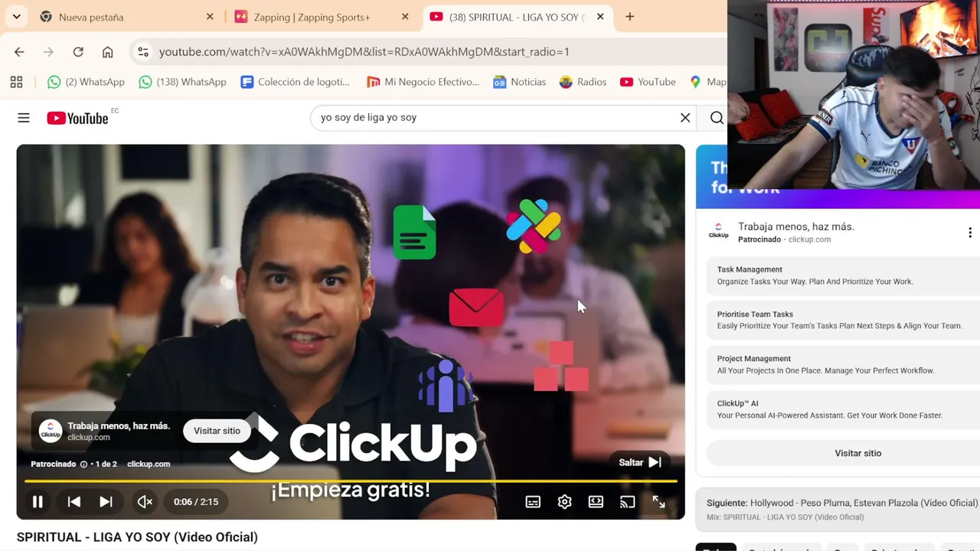
Task: Open the YouTube bookmark
Action: point(648,82)
